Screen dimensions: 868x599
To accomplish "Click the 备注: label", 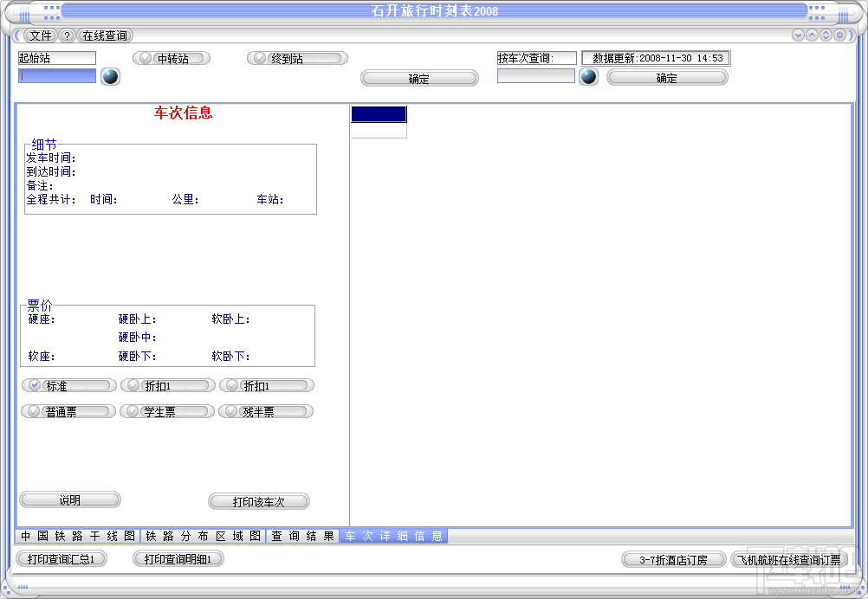I will tap(40, 186).
